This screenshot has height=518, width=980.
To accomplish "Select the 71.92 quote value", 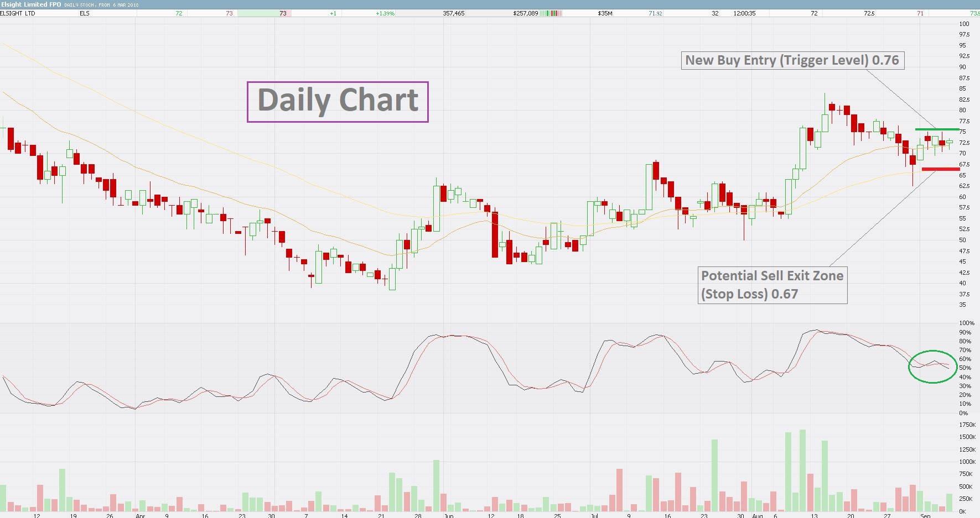I will pos(655,13).
